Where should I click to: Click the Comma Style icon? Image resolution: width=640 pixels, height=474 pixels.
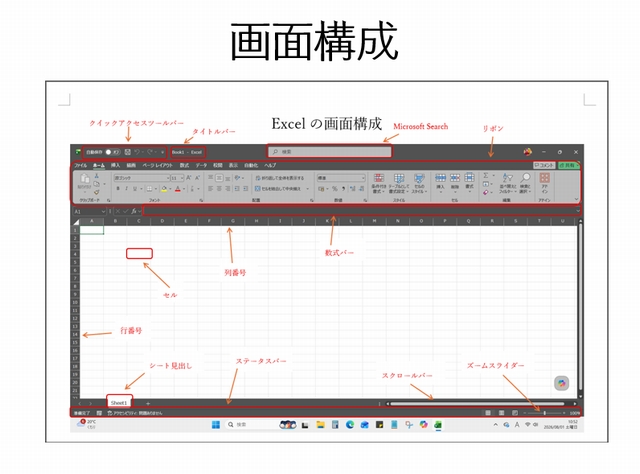pos(344,189)
